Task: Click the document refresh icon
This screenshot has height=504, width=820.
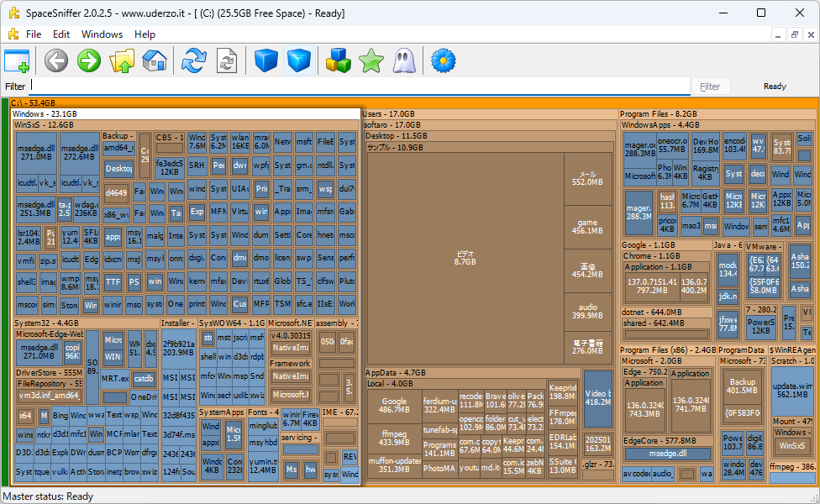Action: click(227, 60)
